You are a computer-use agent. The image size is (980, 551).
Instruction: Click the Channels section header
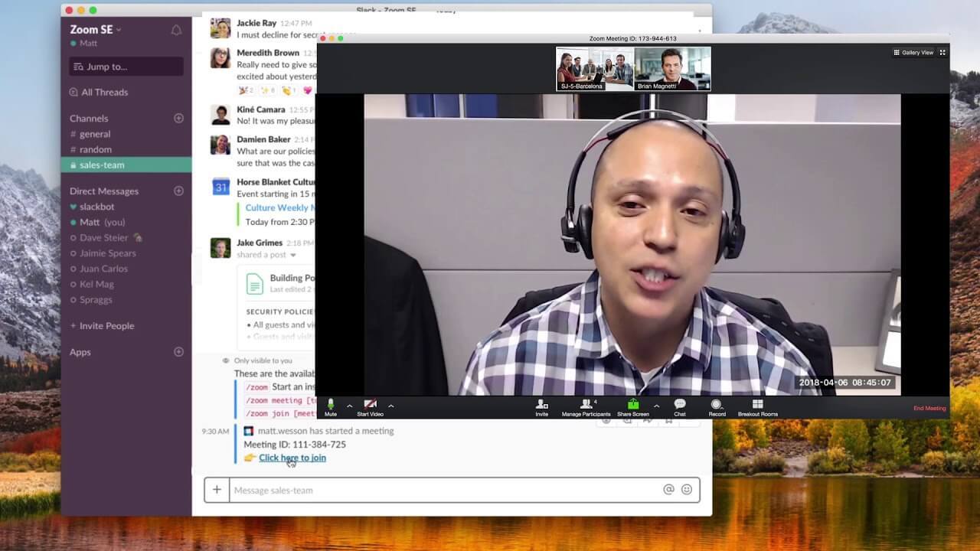pos(89,119)
